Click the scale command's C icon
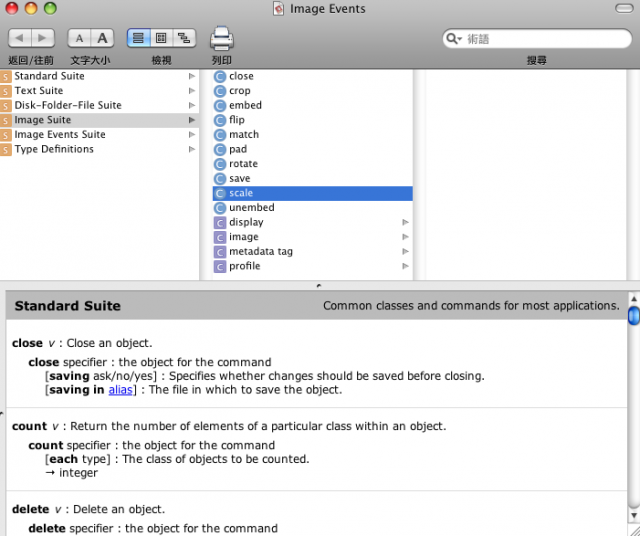This screenshot has height=536, width=640. [220, 193]
